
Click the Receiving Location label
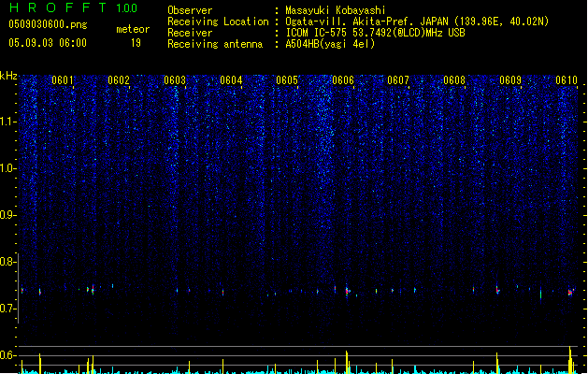tap(218, 22)
